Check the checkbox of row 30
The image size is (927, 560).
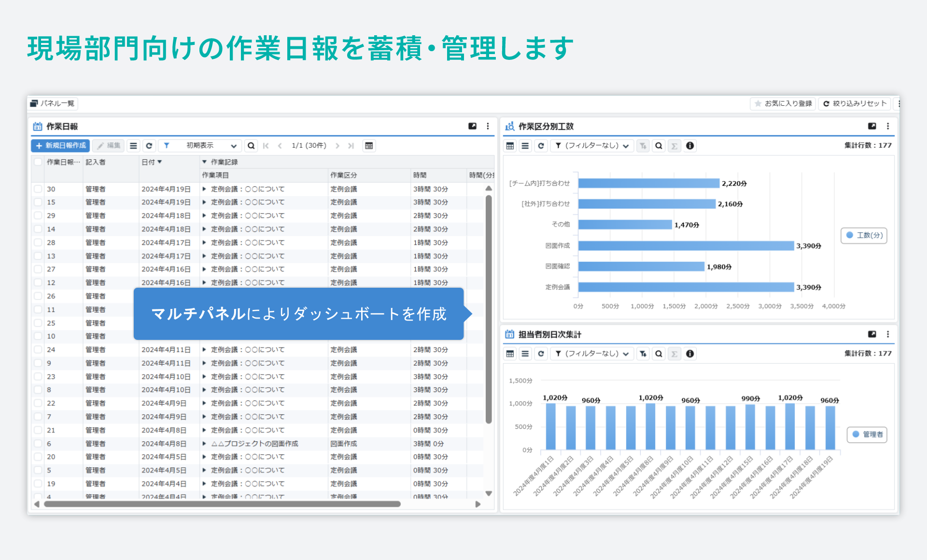(38, 189)
